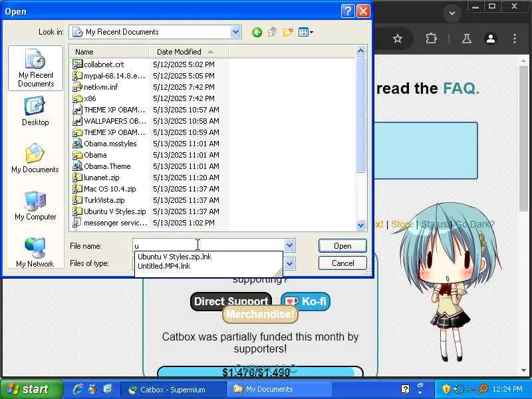Select the lunanet.zip archive icon

(x=77, y=178)
